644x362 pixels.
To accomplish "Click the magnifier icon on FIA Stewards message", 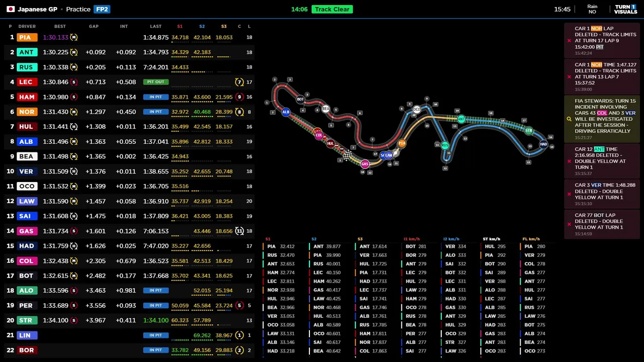I will [x=569, y=119].
